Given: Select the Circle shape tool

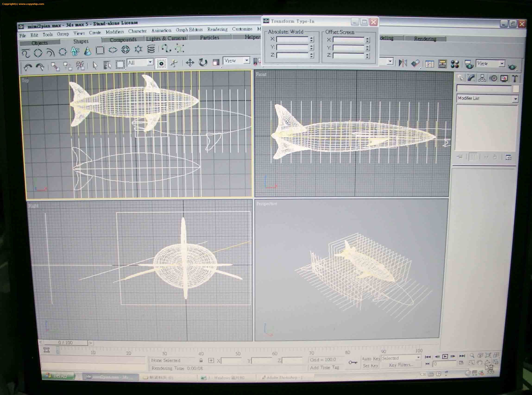Looking at the screenshot, I should point(38,53).
